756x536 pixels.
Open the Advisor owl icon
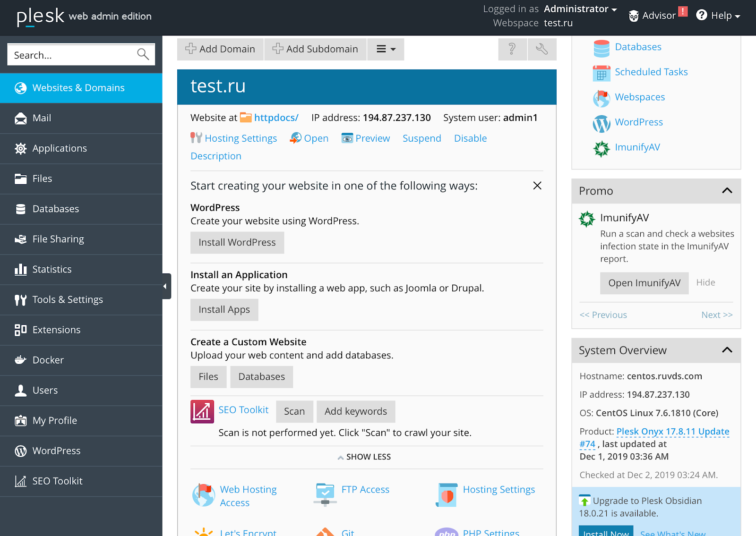634,16
